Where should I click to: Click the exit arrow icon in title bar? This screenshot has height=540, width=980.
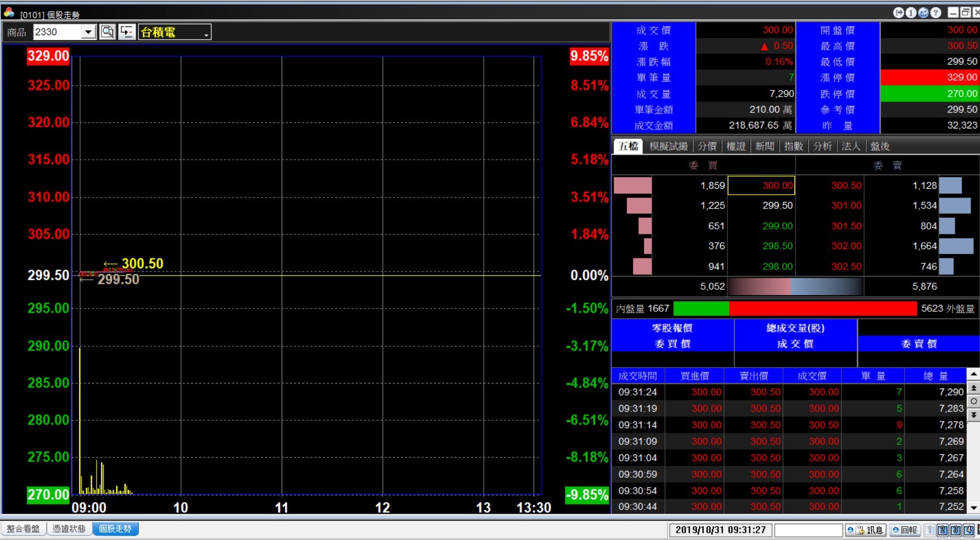(x=899, y=13)
